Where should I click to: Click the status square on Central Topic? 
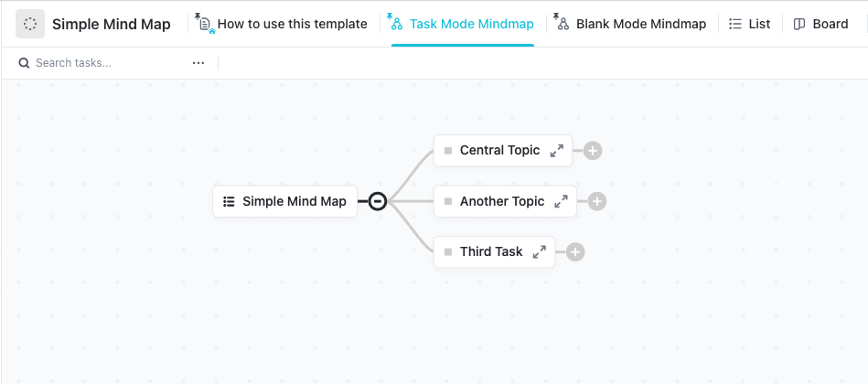(448, 151)
